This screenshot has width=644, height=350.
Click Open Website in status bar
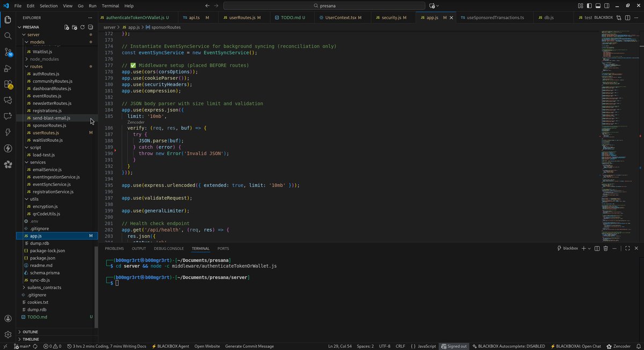click(x=207, y=346)
